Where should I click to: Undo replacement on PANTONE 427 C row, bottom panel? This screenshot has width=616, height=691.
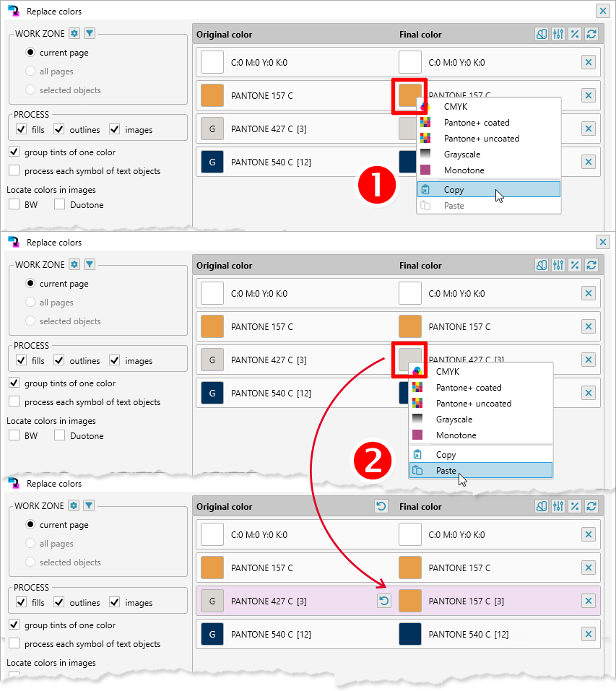(384, 600)
